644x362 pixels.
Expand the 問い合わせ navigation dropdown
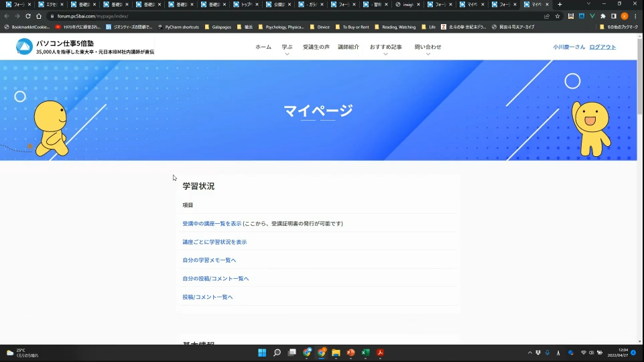tap(428, 48)
